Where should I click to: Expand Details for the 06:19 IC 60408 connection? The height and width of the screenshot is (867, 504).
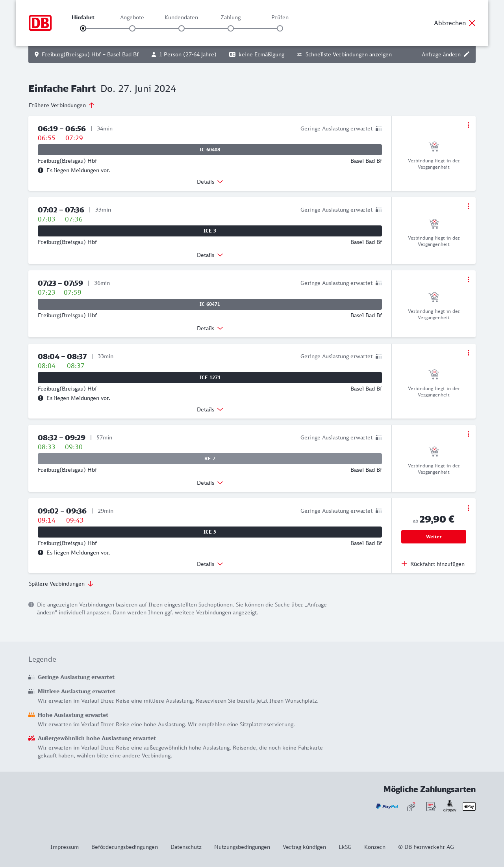210,182
